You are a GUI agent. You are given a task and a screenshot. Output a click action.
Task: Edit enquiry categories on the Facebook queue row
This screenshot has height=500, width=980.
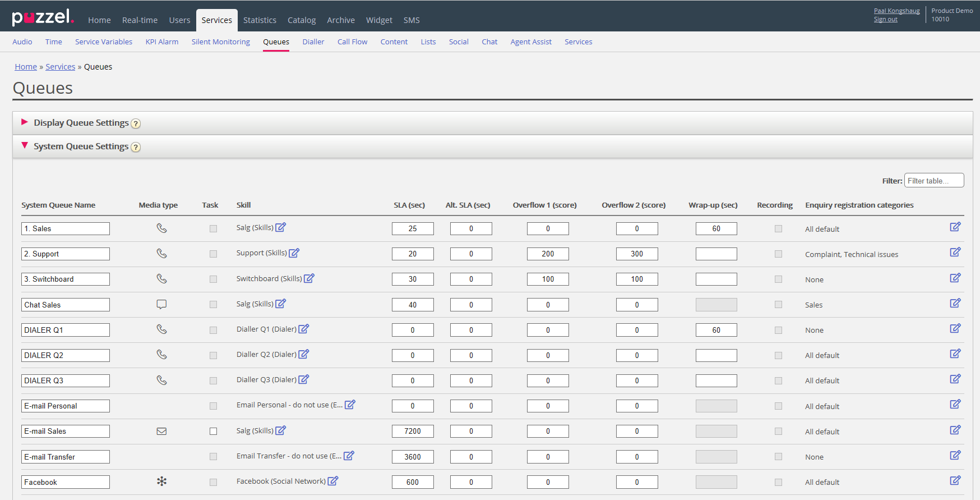[x=955, y=480]
